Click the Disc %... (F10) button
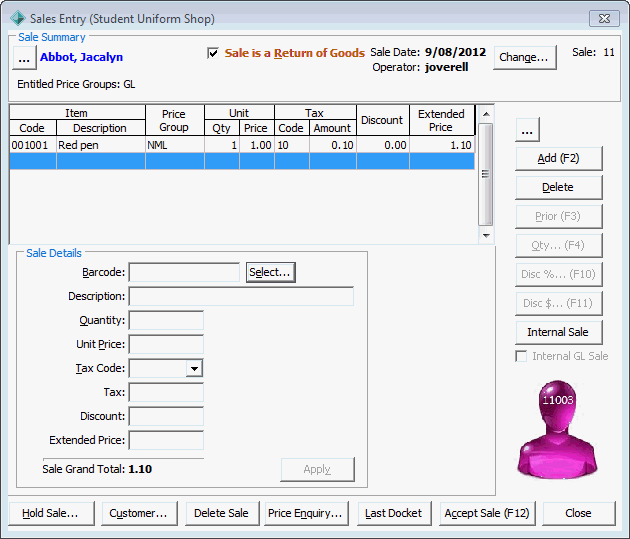630x539 pixels. [558, 274]
